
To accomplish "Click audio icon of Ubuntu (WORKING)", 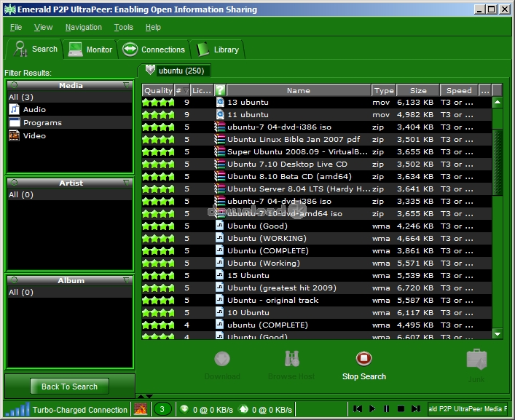I will [x=220, y=238].
